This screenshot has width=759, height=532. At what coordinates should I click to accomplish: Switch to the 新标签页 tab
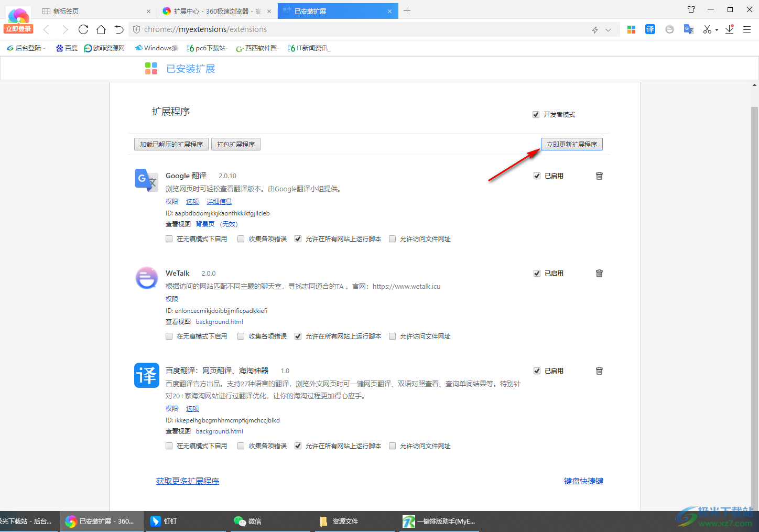coord(93,11)
